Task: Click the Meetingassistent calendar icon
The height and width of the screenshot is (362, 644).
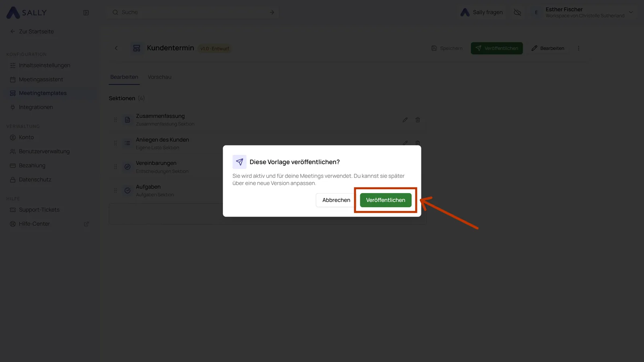Action: tap(12, 79)
